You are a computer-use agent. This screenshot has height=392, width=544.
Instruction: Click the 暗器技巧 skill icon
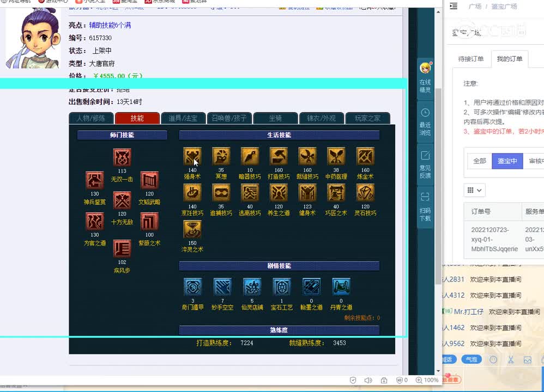click(250, 156)
